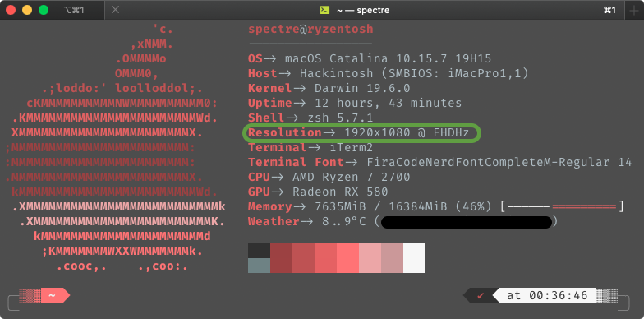Viewport: 644px width, 319px height.
Task: Click the Host line showing Hackintosh
Action: [x=388, y=74]
